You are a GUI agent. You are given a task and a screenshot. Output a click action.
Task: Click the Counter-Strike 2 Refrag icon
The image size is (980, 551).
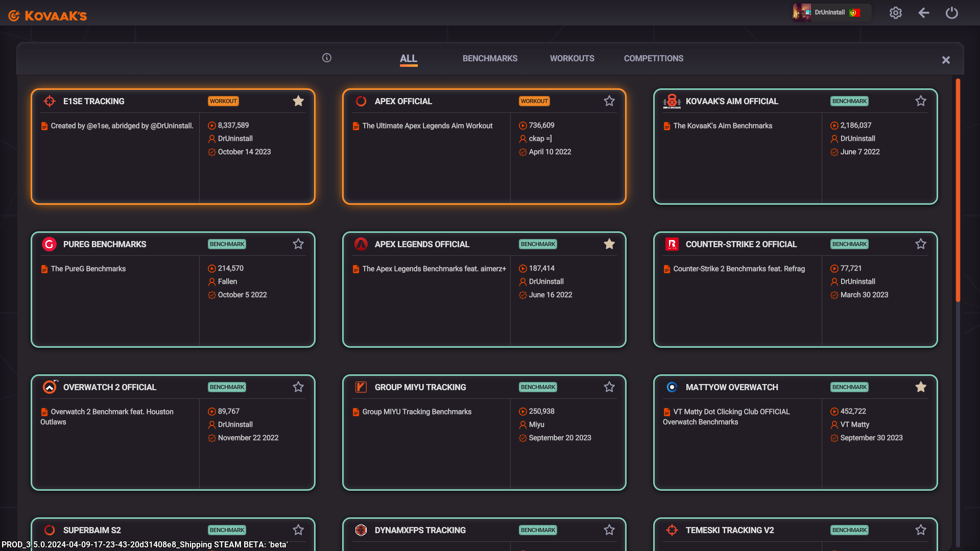(x=672, y=244)
